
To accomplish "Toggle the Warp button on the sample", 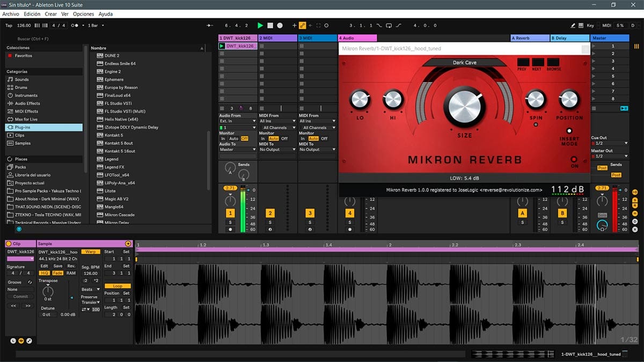I will pyautogui.click(x=91, y=252).
